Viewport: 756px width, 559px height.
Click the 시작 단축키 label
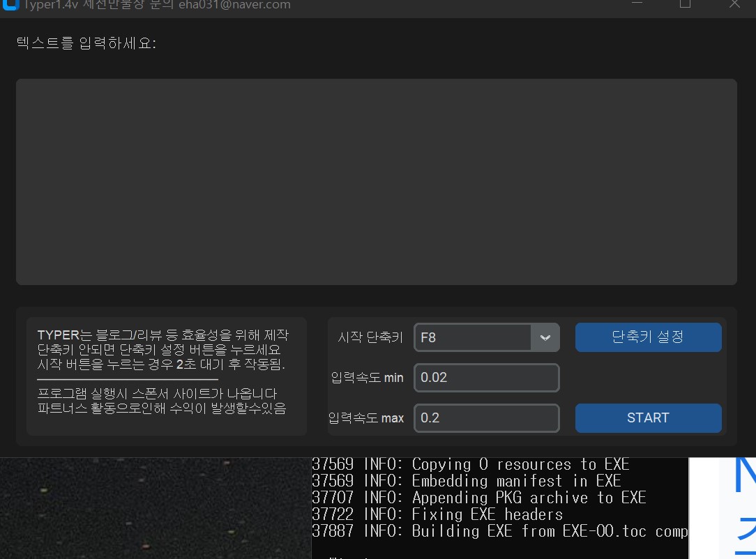coord(370,337)
